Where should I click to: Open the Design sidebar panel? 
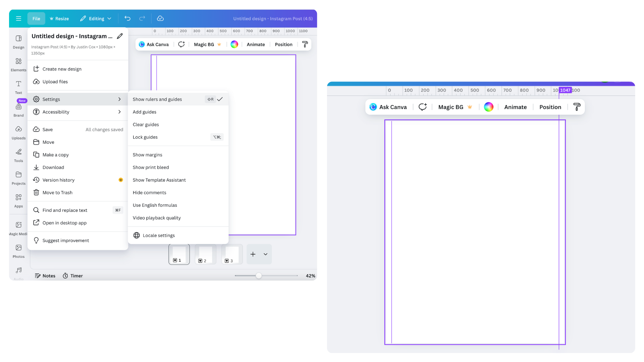[x=18, y=42]
